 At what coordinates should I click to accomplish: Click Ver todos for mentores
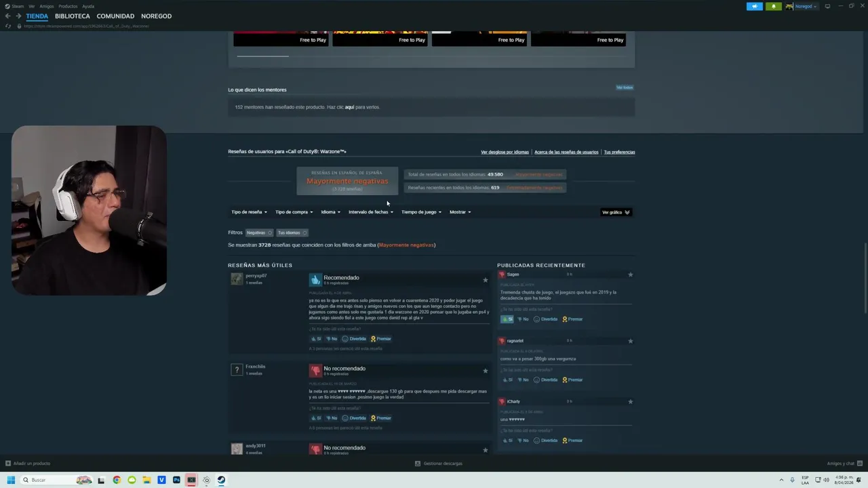click(x=625, y=87)
